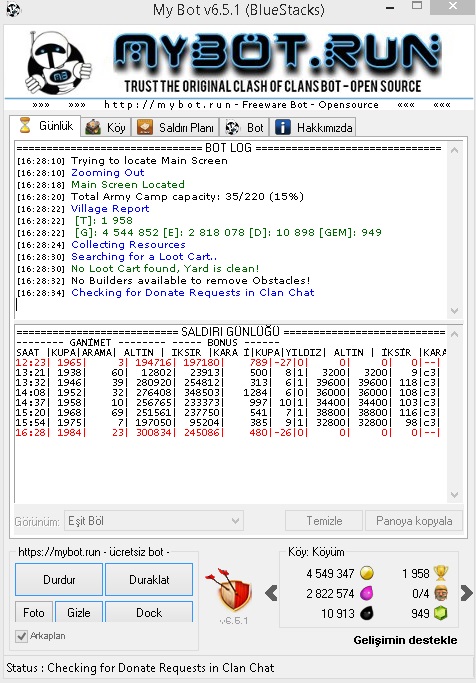Click the title bar app icon
Image resolution: width=476 pixels, height=683 pixels.
(14, 10)
